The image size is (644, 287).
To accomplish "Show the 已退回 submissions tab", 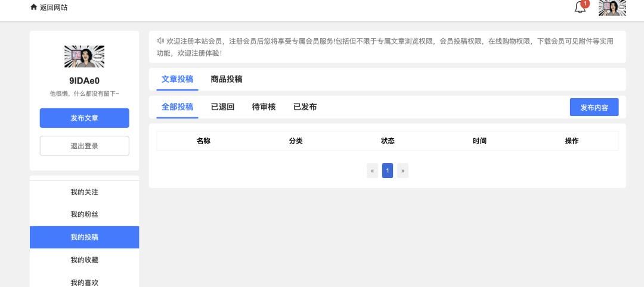I will (222, 107).
